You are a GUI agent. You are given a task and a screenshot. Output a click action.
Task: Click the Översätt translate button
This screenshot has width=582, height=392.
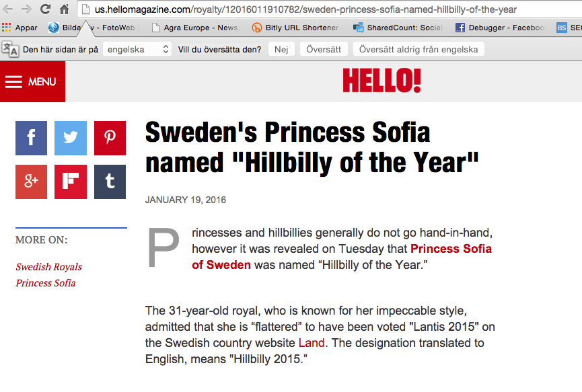(x=323, y=49)
